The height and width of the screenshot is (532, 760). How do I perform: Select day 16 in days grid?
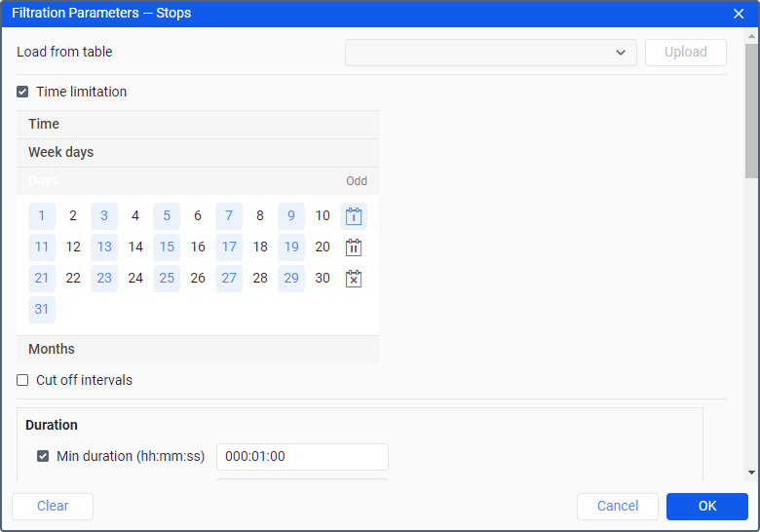[198, 247]
